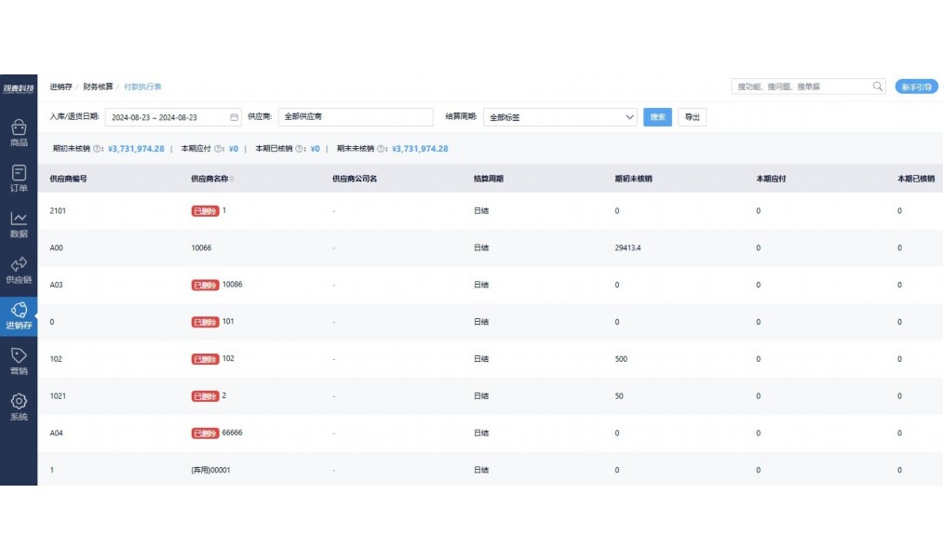Click help icon next to 本期应付 summary
The height and width of the screenshot is (560, 943).
click(x=218, y=149)
